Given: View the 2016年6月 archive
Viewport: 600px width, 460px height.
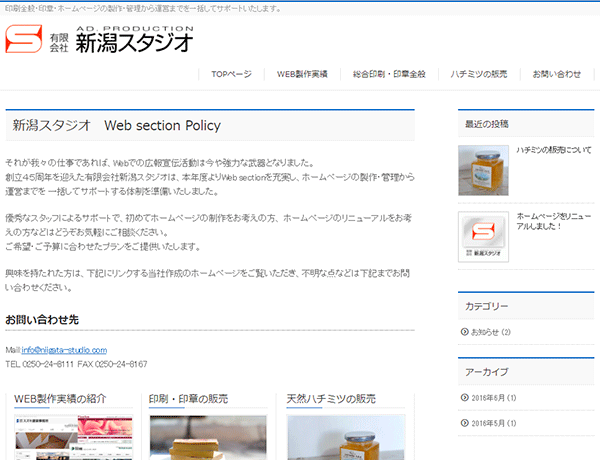Looking at the screenshot, I should pos(490,397).
